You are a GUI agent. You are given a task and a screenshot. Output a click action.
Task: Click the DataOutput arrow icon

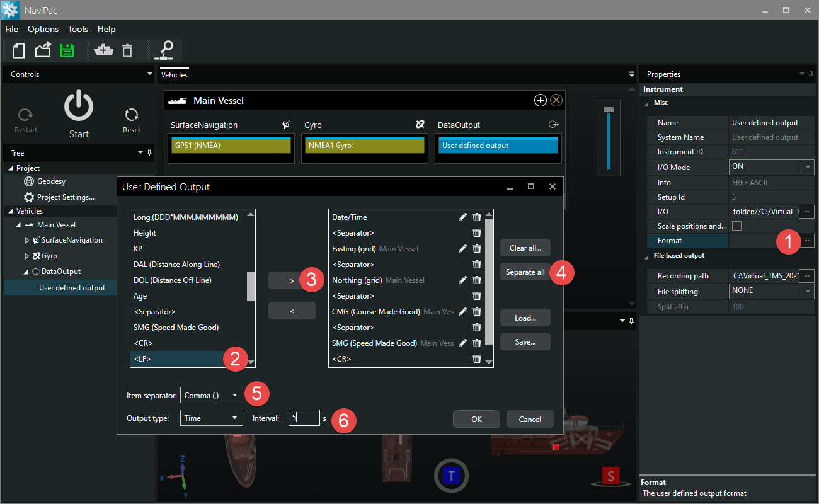coord(554,125)
